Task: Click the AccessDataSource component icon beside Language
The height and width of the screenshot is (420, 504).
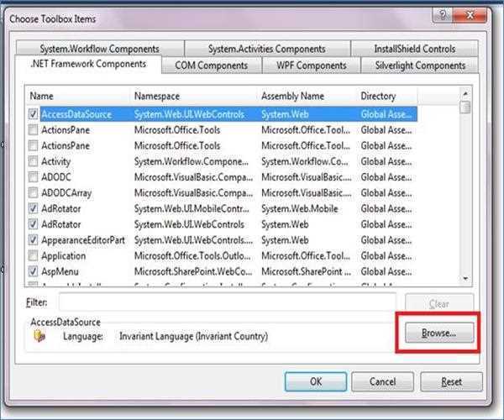Action: click(39, 336)
